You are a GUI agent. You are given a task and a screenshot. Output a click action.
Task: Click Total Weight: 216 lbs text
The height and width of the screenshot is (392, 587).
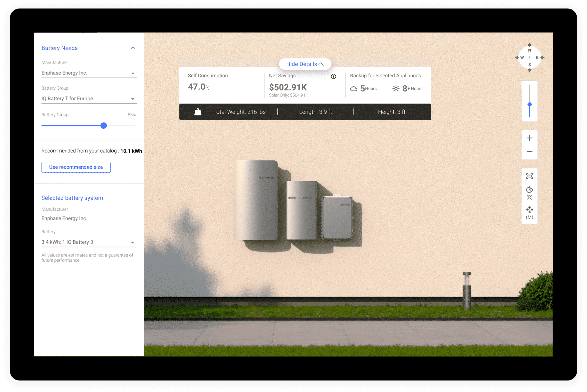point(239,112)
